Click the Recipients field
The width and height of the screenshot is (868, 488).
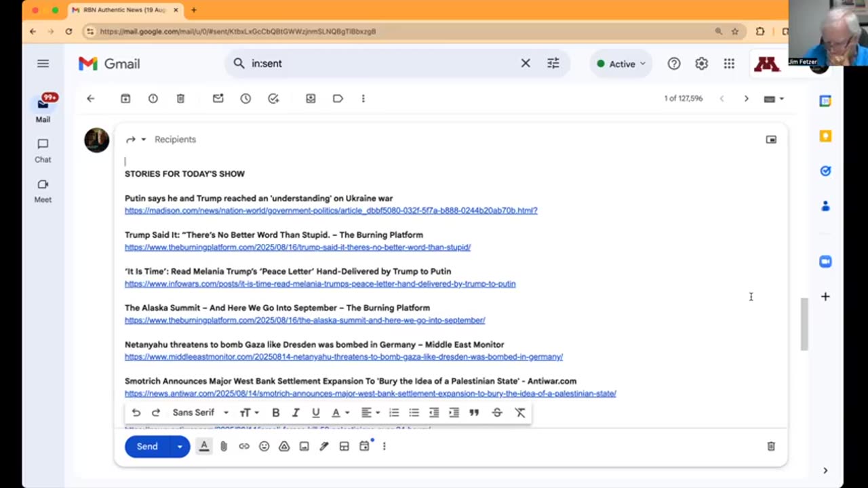pyautogui.click(x=175, y=139)
